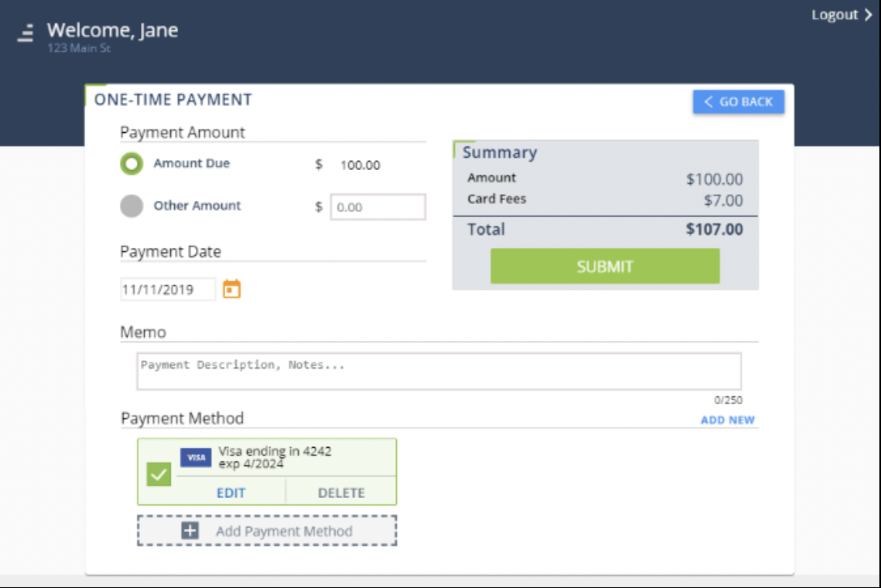This screenshot has width=881, height=588.
Task: Click the green checkmark beside the Visa card
Action: (x=159, y=475)
